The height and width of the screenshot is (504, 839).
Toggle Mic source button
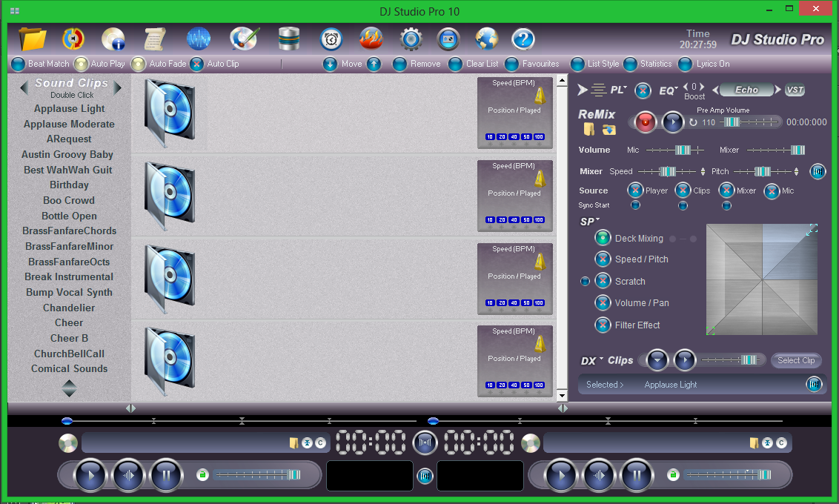(772, 191)
